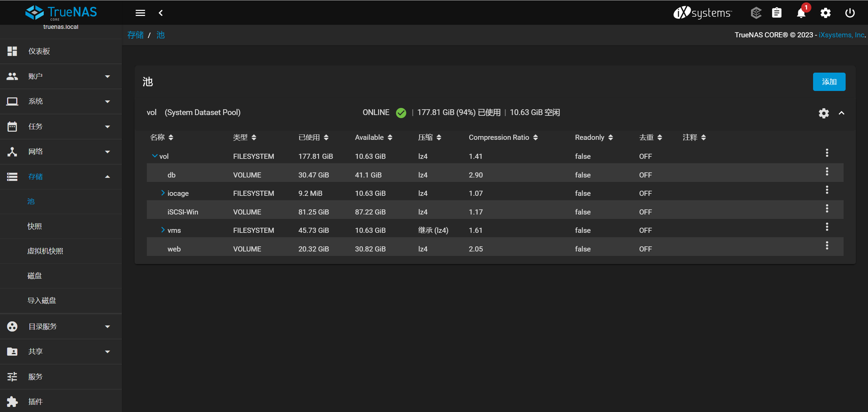Click the sidebar collapse back arrow
The height and width of the screenshot is (412, 868).
point(161,13)
